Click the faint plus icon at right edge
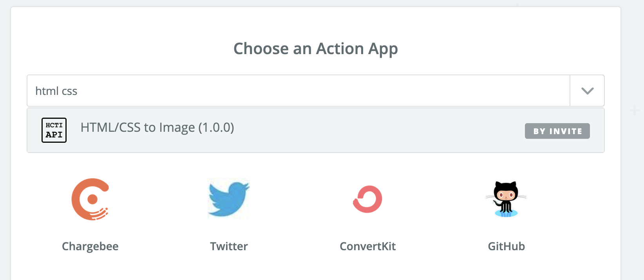Image resolution: width=644 pixels, height=280 pixels. tap(635, 110)
